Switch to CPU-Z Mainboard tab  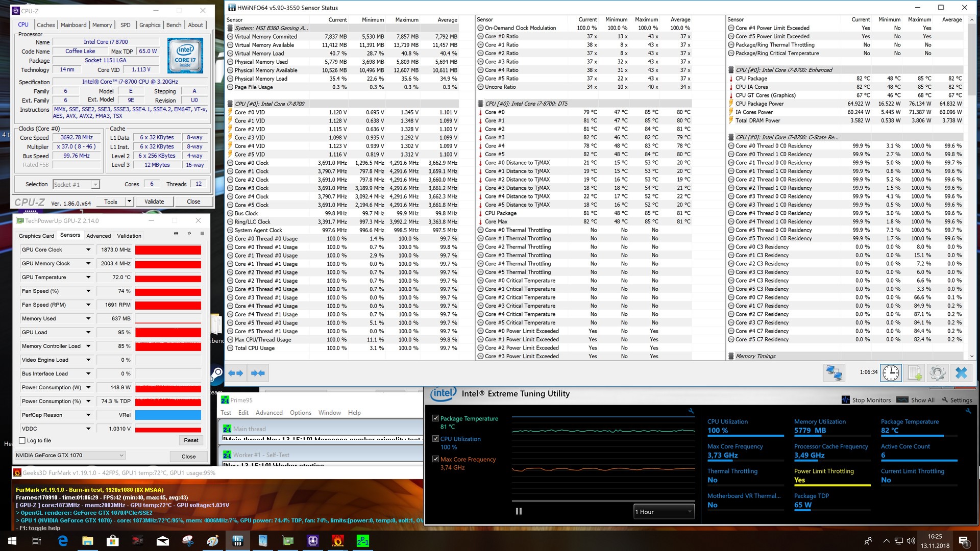[73, 24]
